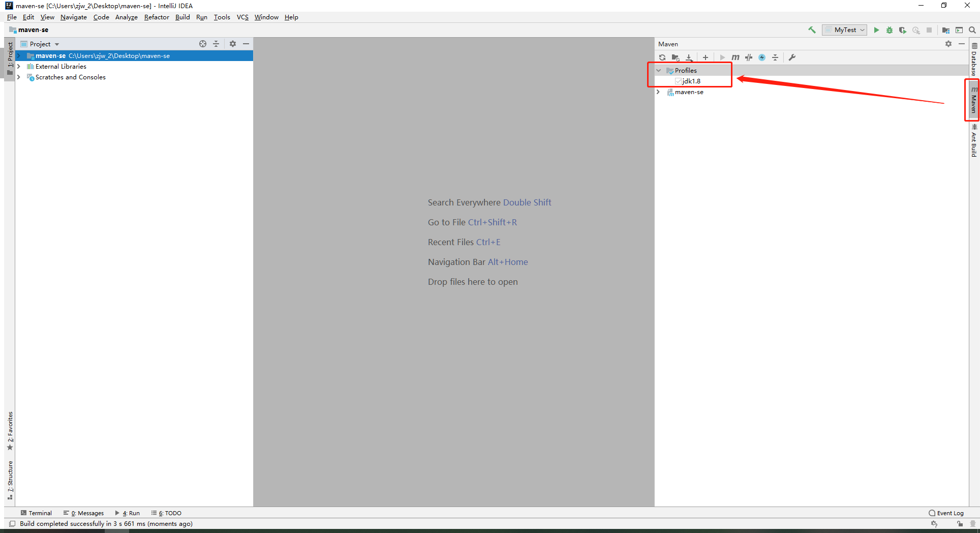980x533 pixels.
Task: Toggle Maven Offline Mode
Action: point(748,57)
